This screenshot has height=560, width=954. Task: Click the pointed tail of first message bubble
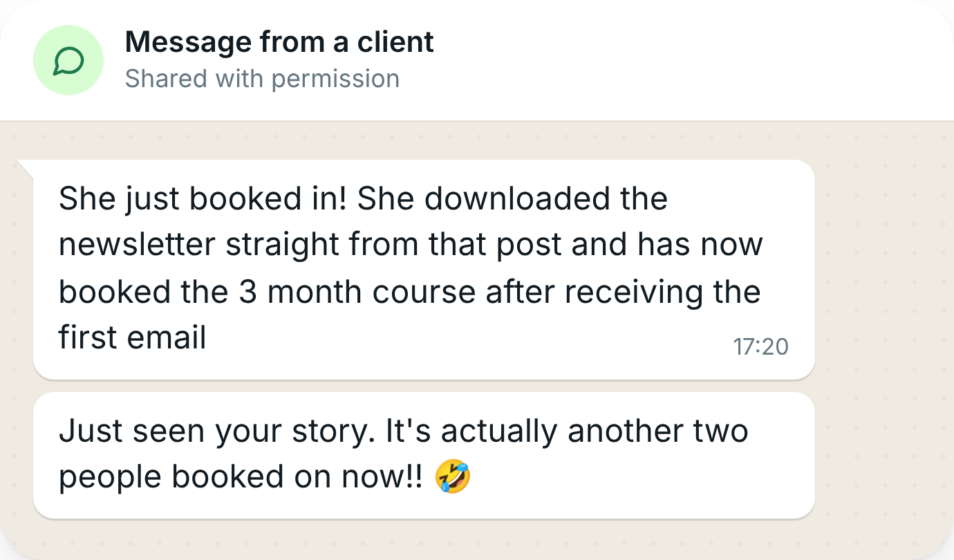pyautogui.click(x=25, y=167)
